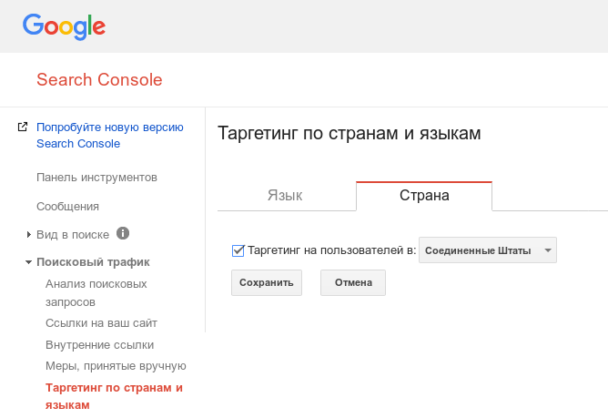This screenshot has width=608, height=418.
Task: Click the Сохранить button
Action: click(266, 283)
